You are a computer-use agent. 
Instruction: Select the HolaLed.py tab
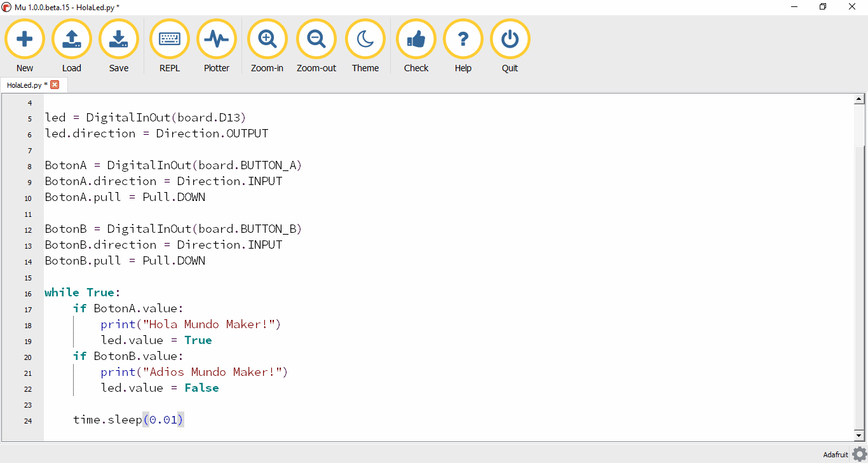pyautogui.click(x=25, y=85)
